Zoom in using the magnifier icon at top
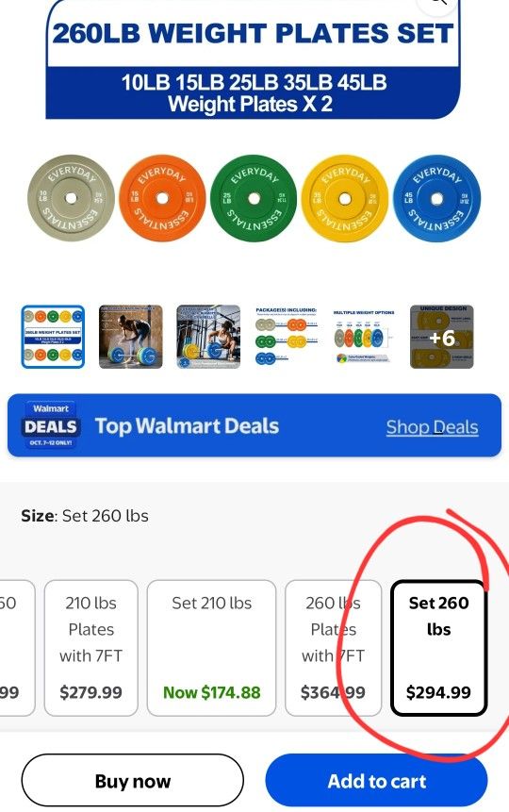The width and height of the screenshot is (509, 812). click(438, 4)
